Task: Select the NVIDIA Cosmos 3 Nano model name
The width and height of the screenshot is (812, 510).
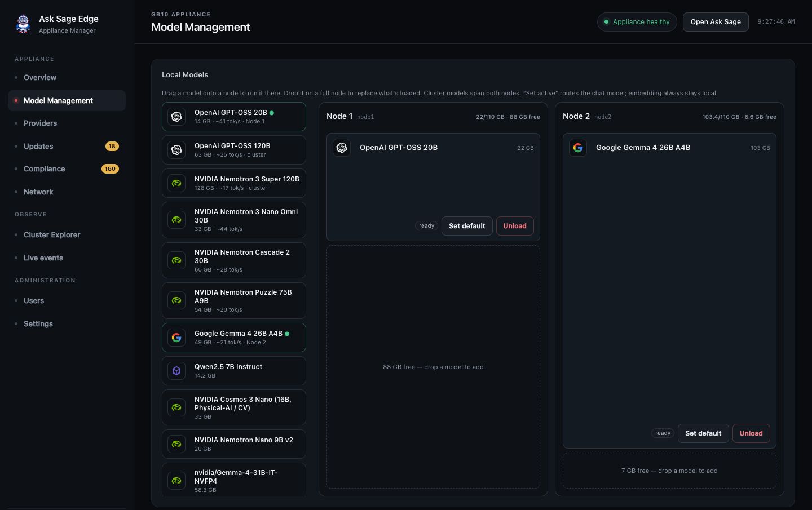Action: click(x=243, y=403)
